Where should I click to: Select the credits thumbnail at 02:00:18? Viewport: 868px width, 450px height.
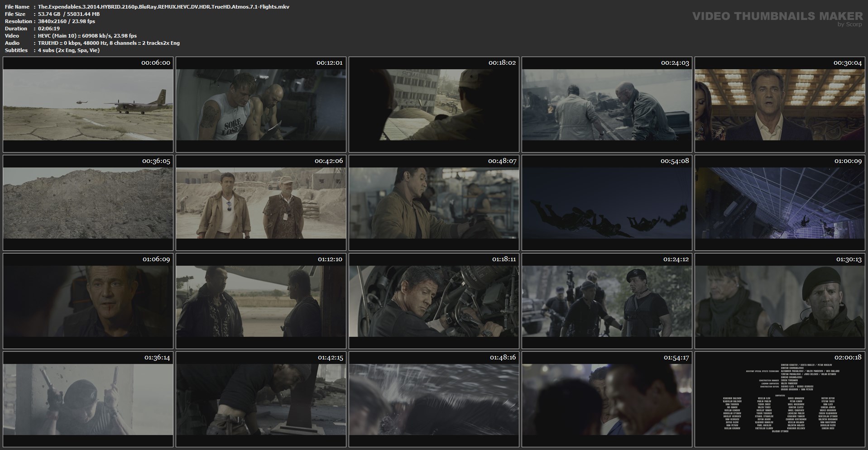[780, 399]
